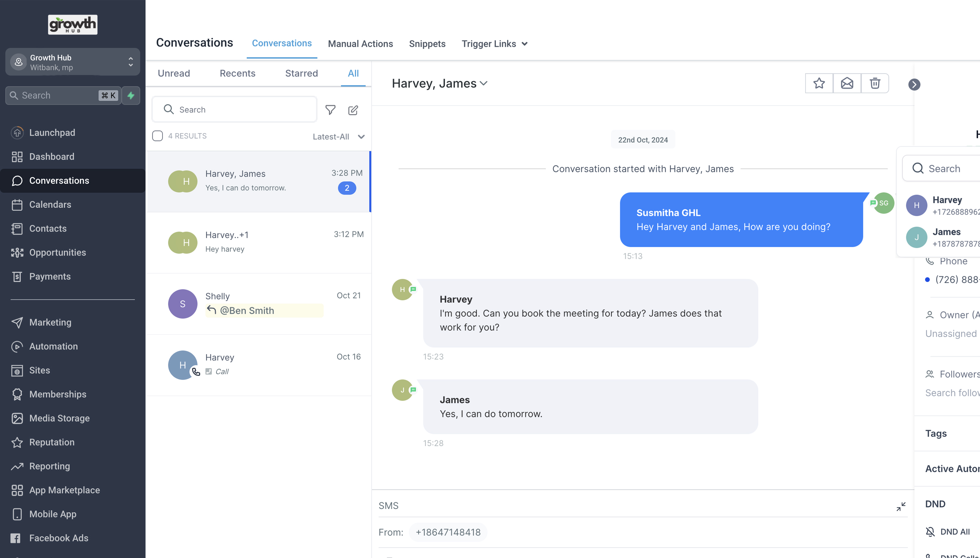Open the Manual Actions tab
Viewport: 980px width, 558px height.
360,44
